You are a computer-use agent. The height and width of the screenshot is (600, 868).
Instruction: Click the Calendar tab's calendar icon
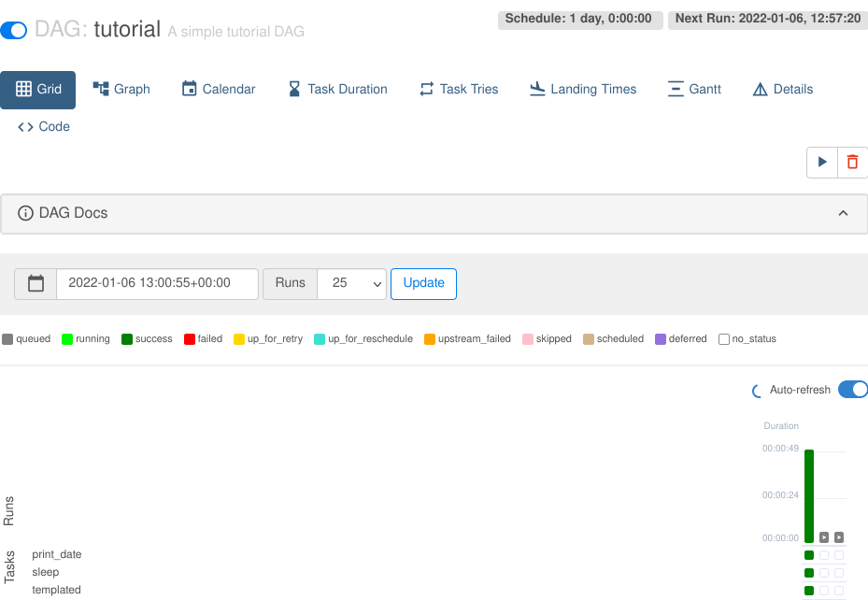click(x=190, y=89)
